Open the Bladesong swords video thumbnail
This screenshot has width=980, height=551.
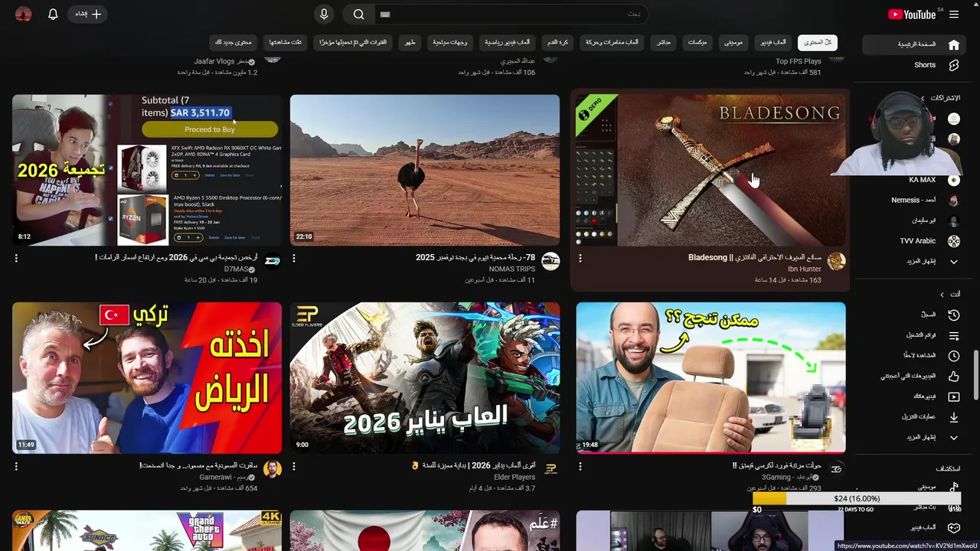[x=710, y=170]
